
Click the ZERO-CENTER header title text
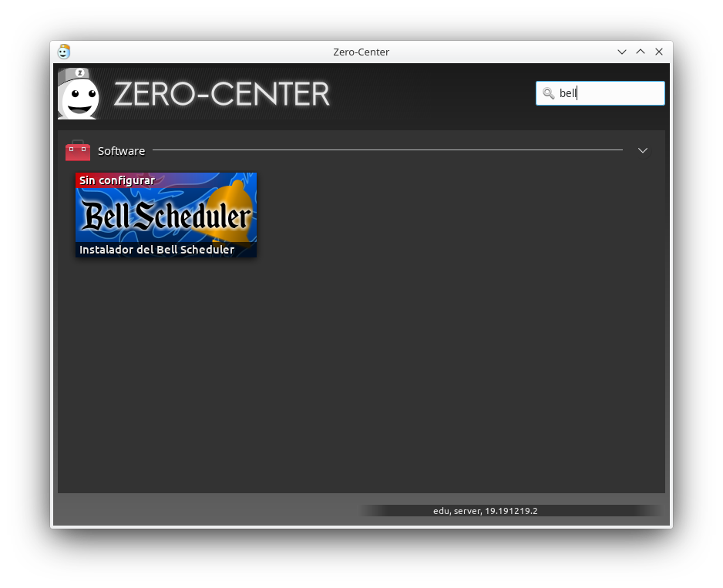pyautogui.click(x=221, y=94)
